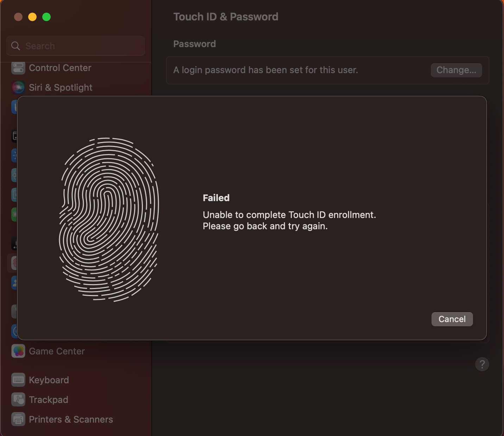Select the Siri & Spotlight icon
The width and height of the screenshot is (504, 436).
[18, 88]
